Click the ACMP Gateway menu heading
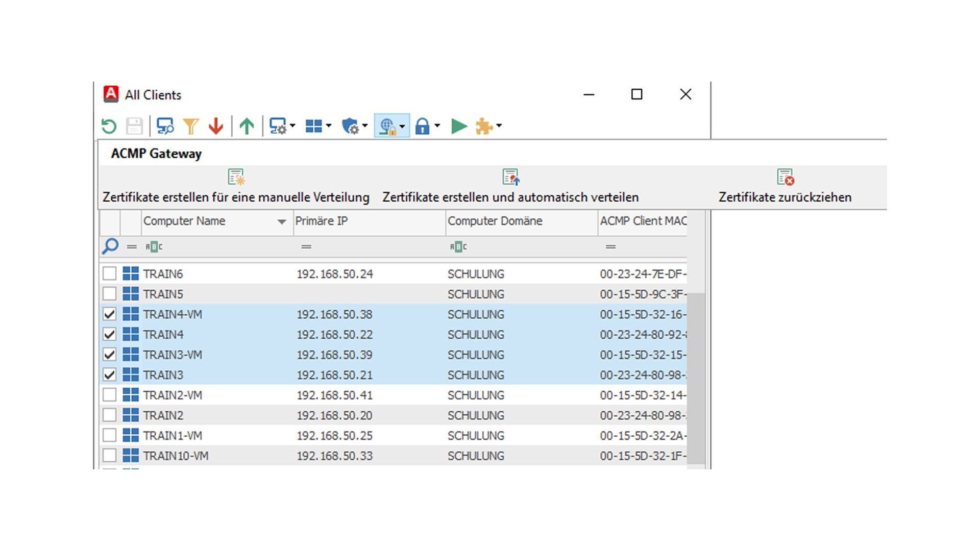 tap(156, 154)
